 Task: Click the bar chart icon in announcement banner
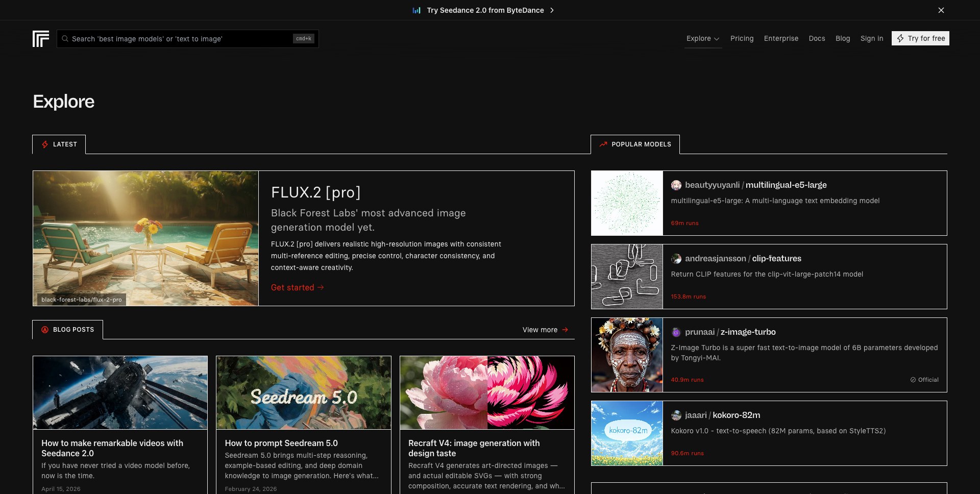click(416, 10)
